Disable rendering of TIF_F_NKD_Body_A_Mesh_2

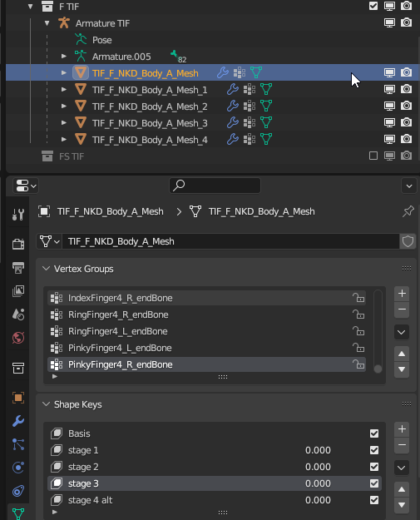tap(406, 106)
